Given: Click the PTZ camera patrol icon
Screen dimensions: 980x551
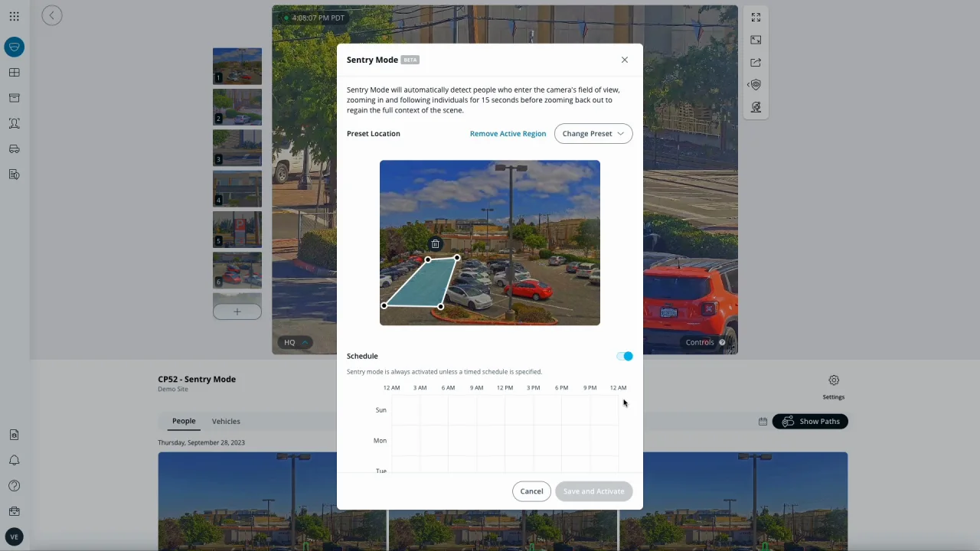Looking at the screenshot, I should [x=756, y=108].
